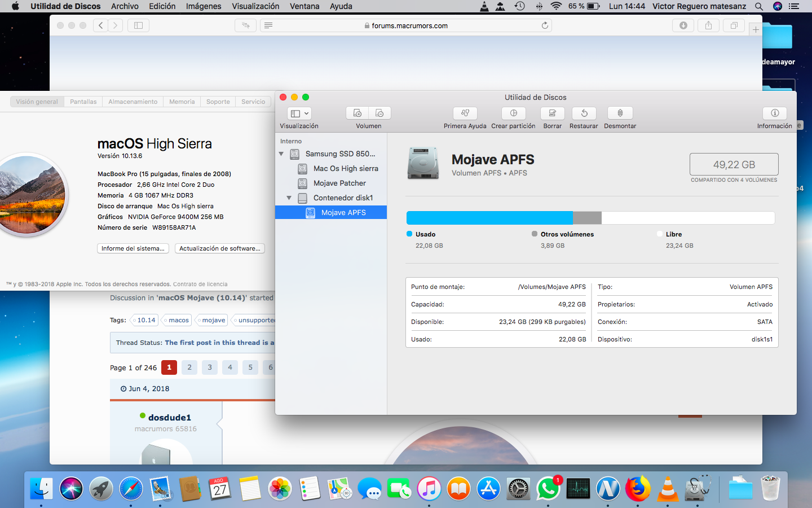Open System Preferences gear in the dock
Viewport: 812px width, 508px height.
point(518,489)
